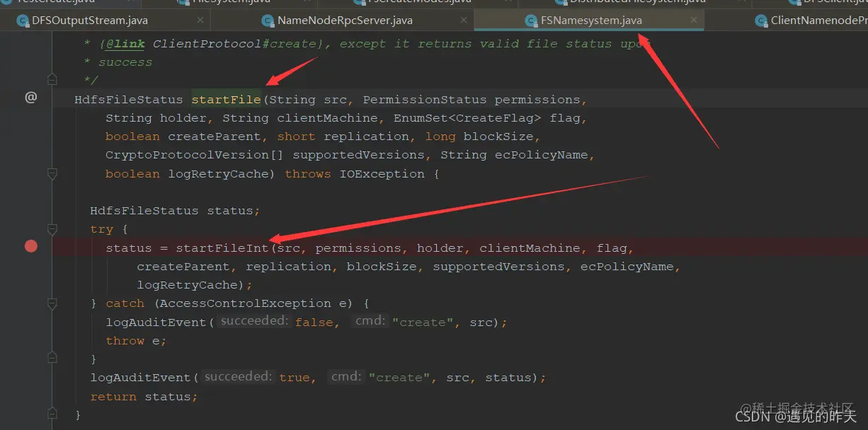The width and height of the screenshot is (868, 430).
Task: Click the IOException class name
Action: click(382, 174)
